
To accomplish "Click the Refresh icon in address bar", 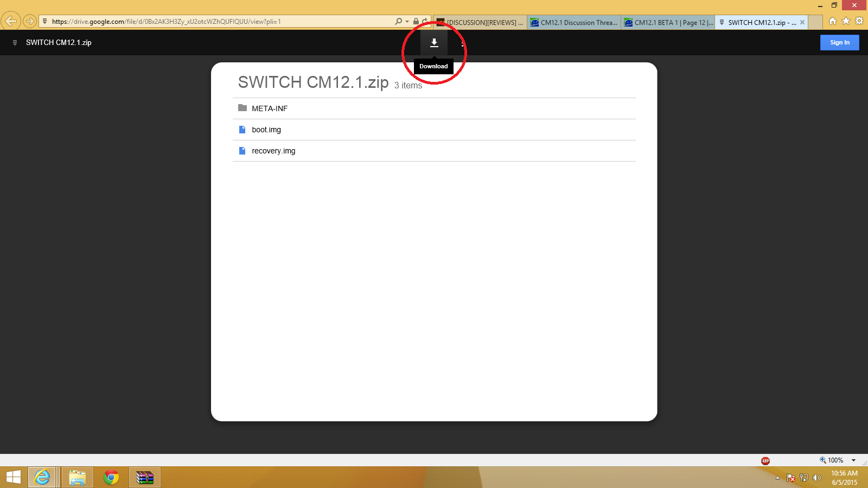I will pyautogui.click(x=425, y=22).
